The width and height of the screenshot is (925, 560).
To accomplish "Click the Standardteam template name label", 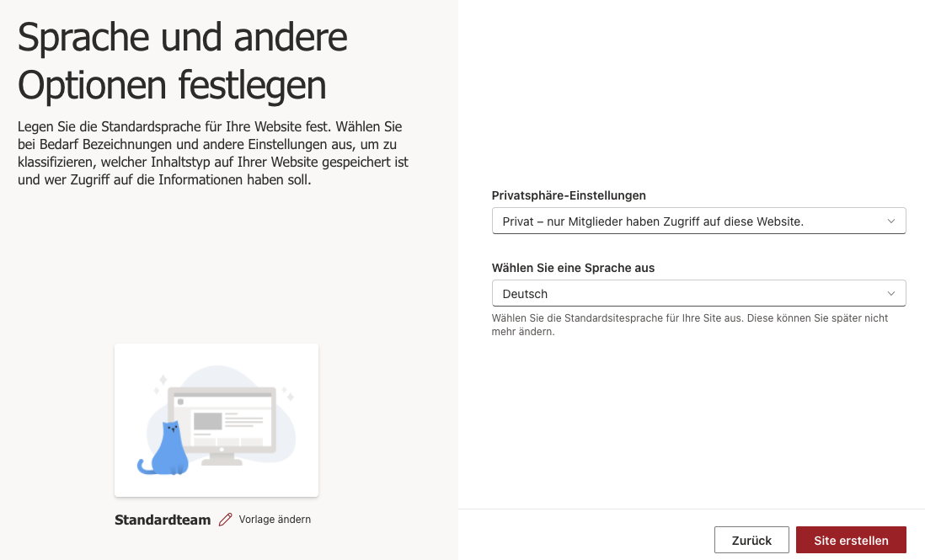I will coord(163,520).
